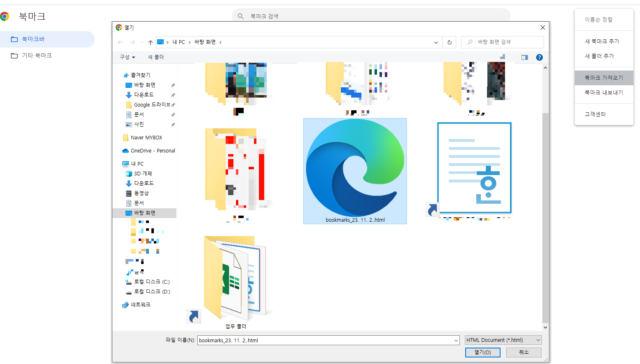Image resolution: width=640 pixels, height=364 pixels.
Task: Click 내 PC in address breadcrumb
Action: click(178, 42)
